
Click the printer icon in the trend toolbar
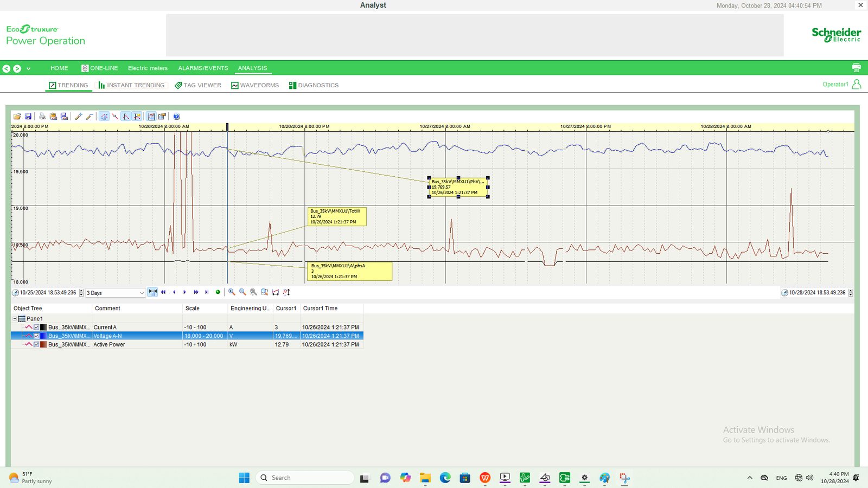pos(42,116)
